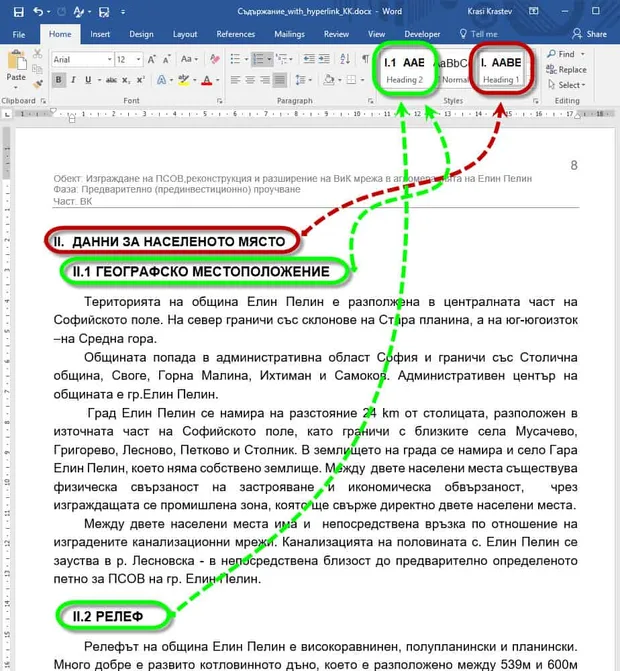
Task: Toggle Justify paragraph alignment
Action: (x=279, y=80)
